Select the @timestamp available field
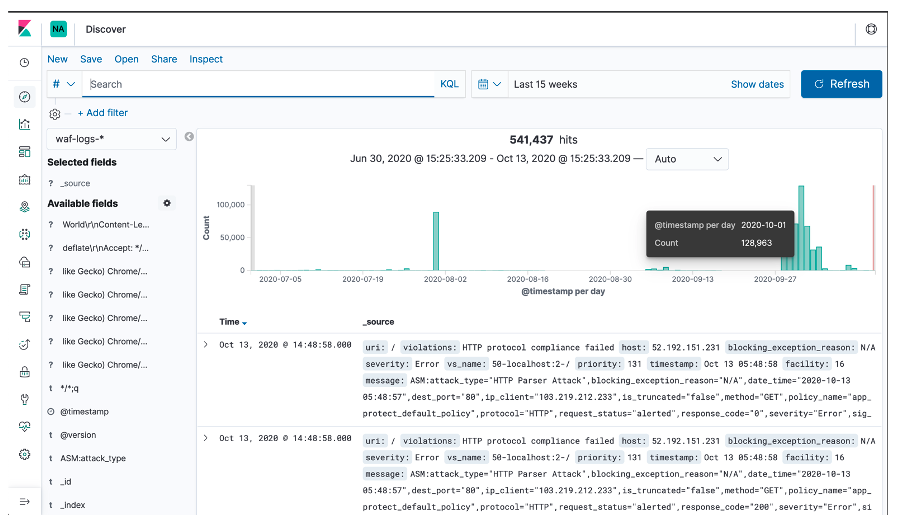The height and width of the screenshot is (524, 903). click(x=84, y=412)
